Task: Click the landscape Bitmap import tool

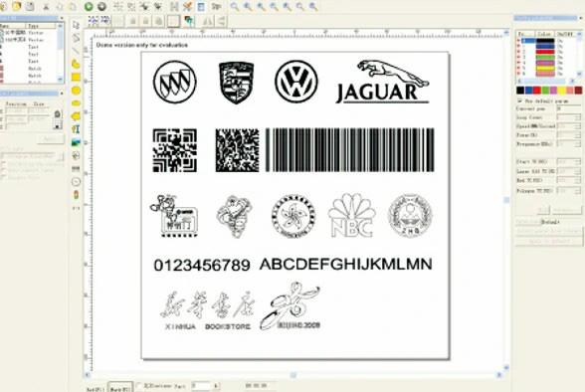Action: coord(76,142)
